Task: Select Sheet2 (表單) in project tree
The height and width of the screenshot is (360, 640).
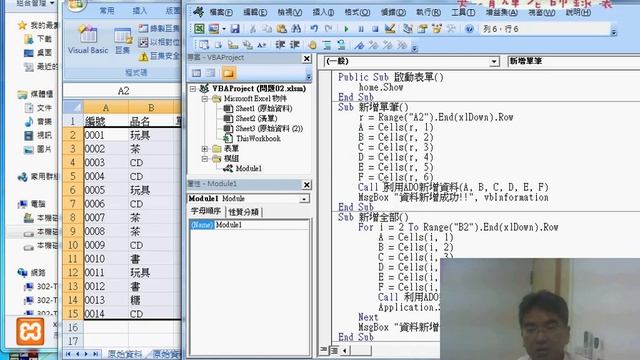Action: [251, 118]
